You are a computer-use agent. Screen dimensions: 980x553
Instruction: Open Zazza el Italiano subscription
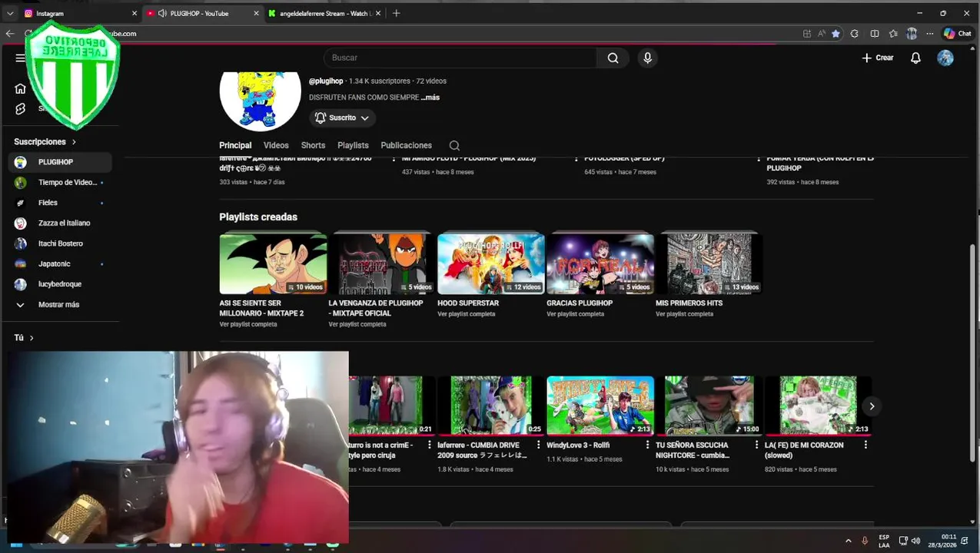tap(60, 223)
